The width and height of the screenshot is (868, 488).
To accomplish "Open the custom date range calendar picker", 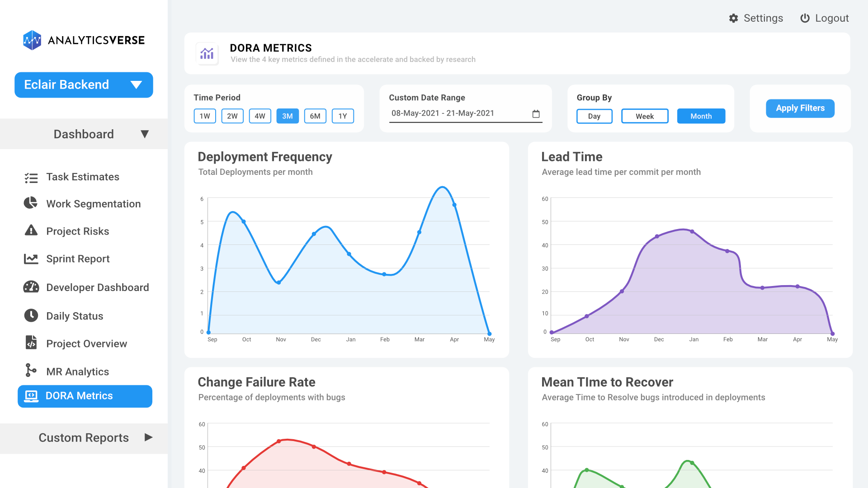I will pyautogui.click(x=536, y=114).
